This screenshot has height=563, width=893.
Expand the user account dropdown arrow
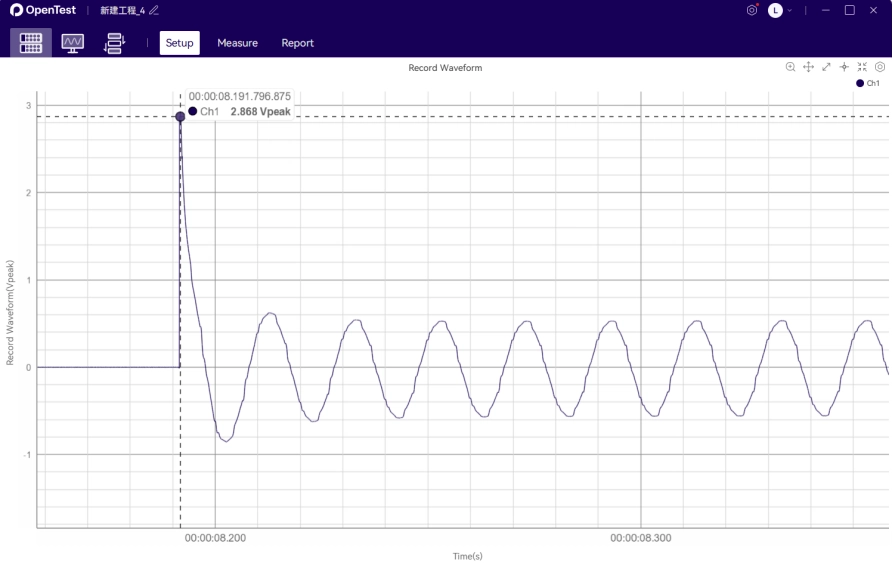[x=790, y=10]
